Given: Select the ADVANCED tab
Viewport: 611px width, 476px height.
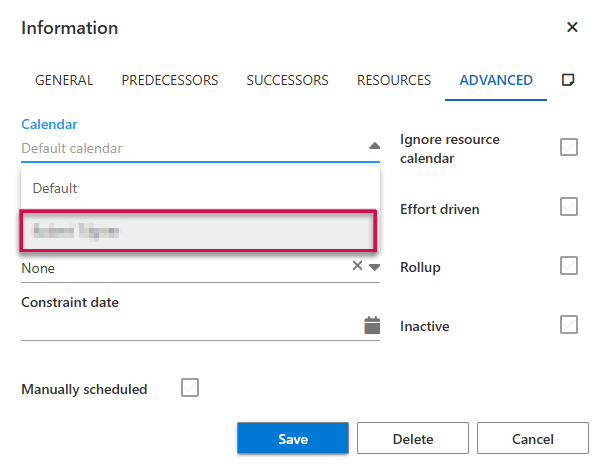Looking at the screenshot, I should coord(496,80).
